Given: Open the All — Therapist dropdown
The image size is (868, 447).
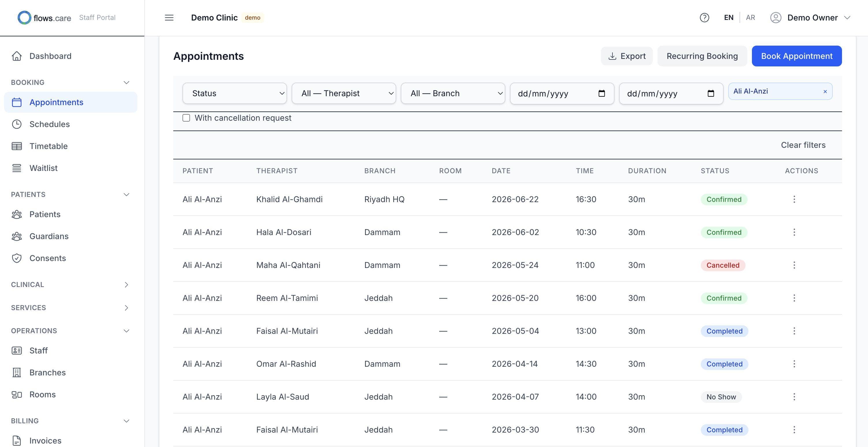Looking at the screenshot, I should pos(344,93).
